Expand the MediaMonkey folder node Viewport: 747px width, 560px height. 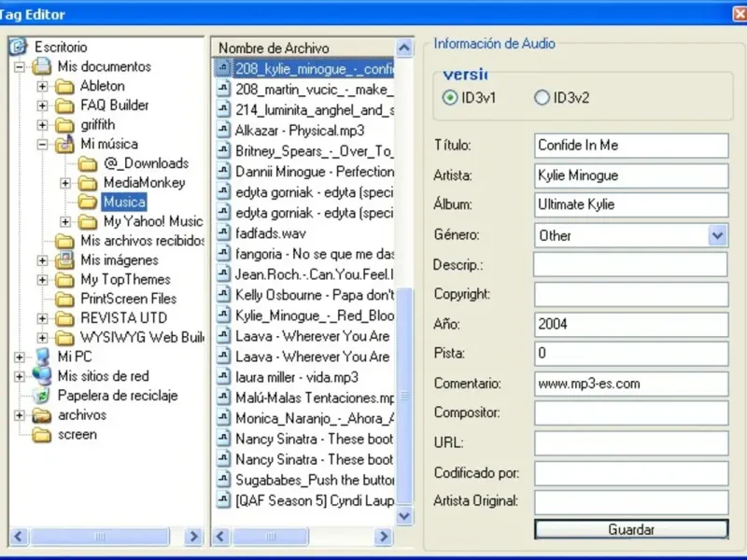coord(64,183)
